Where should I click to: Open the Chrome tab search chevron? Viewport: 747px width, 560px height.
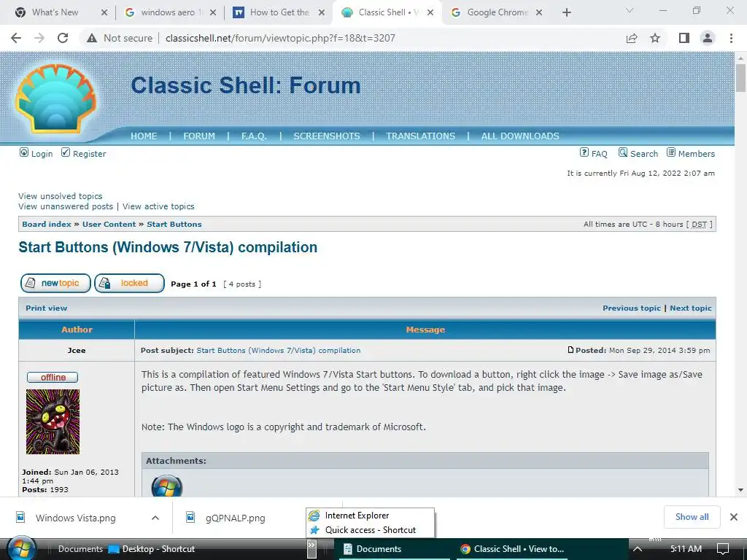630,10
